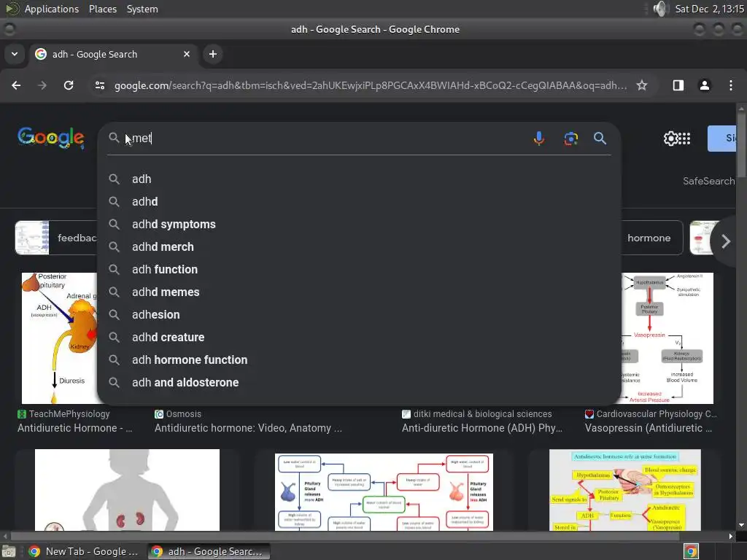Click the Chrome icon in bottom-right tray
The height and width of the screenshot is (560, 747).
(691, 551)
